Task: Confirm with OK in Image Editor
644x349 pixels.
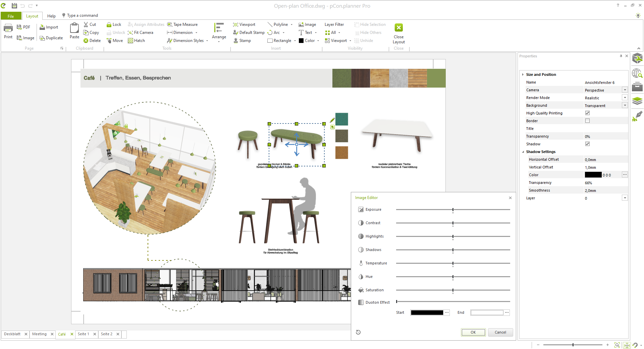Action: click(473, 332)
